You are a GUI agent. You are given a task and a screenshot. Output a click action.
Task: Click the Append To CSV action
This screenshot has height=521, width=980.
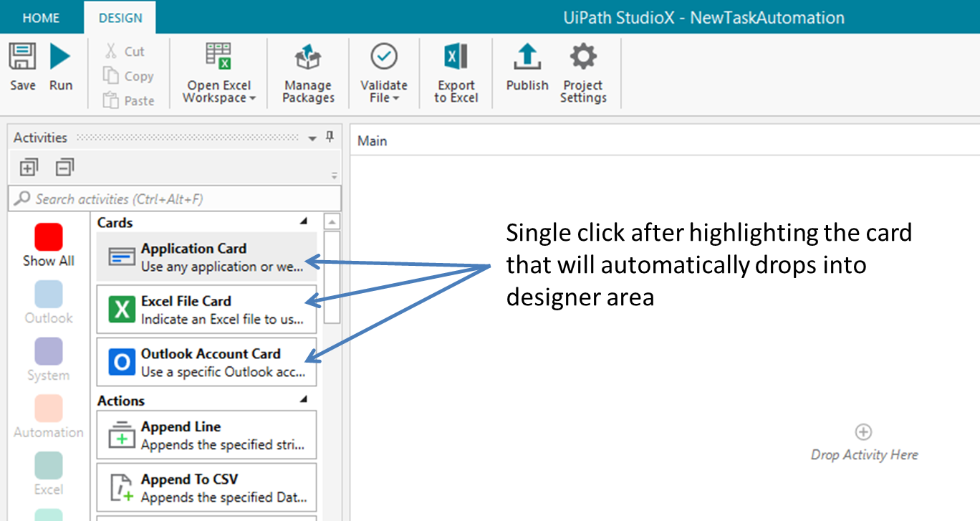(206, 488)
